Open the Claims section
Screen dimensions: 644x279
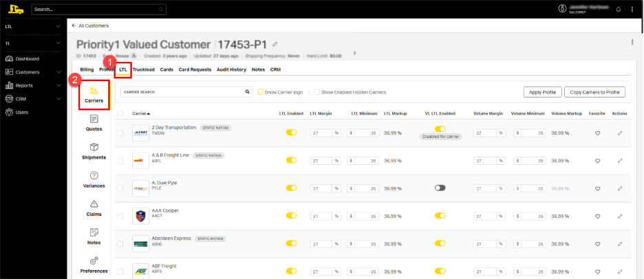click(94, 208)
